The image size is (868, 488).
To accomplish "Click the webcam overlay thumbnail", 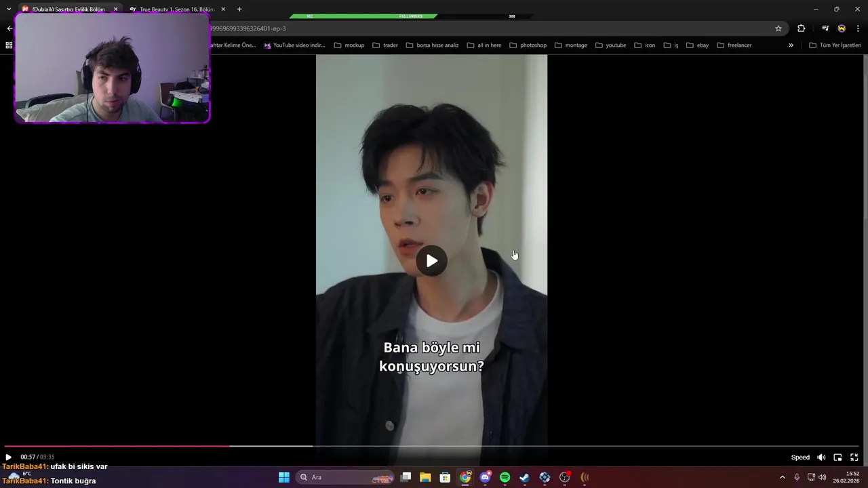I will [x=112, y=68].
